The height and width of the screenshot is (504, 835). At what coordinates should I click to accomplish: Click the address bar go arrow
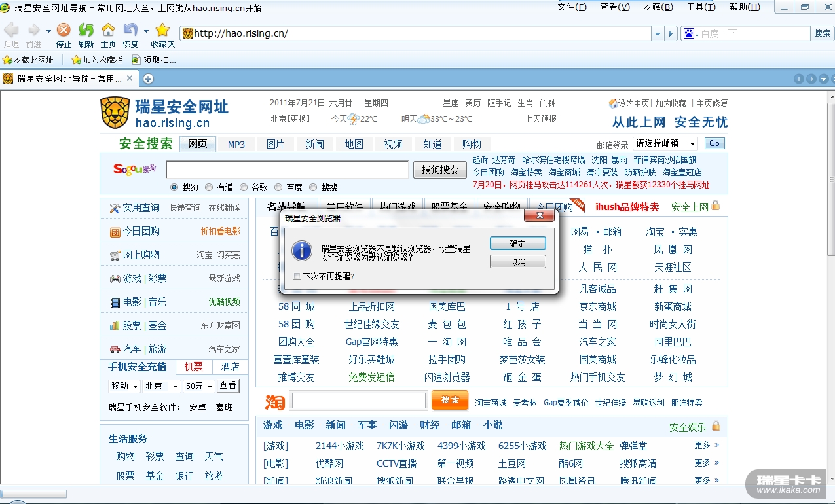tap(671, 33)
